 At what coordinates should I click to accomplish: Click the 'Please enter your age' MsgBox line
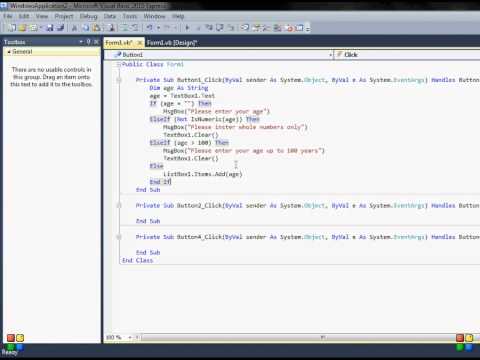coord(216,112)
